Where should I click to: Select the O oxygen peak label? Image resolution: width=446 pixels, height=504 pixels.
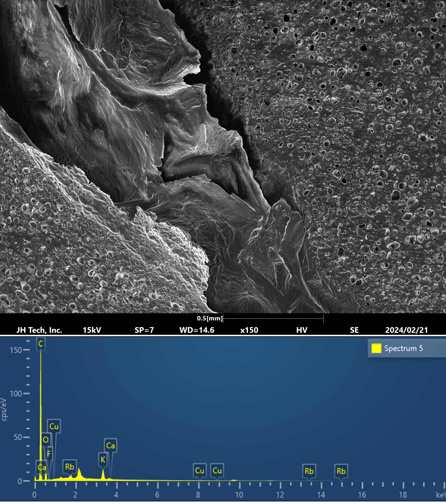[45, 440]
